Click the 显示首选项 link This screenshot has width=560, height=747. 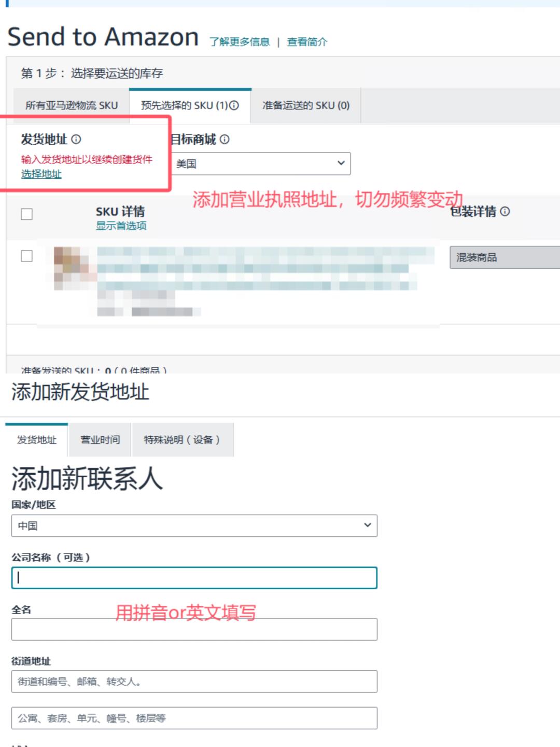click(x=121, y=226)
